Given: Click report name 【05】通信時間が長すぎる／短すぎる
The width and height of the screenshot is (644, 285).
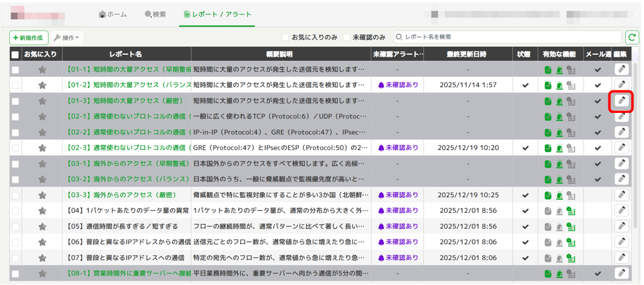Looking at the screenshot, I should pyautogui.click(x=122, y=226).
